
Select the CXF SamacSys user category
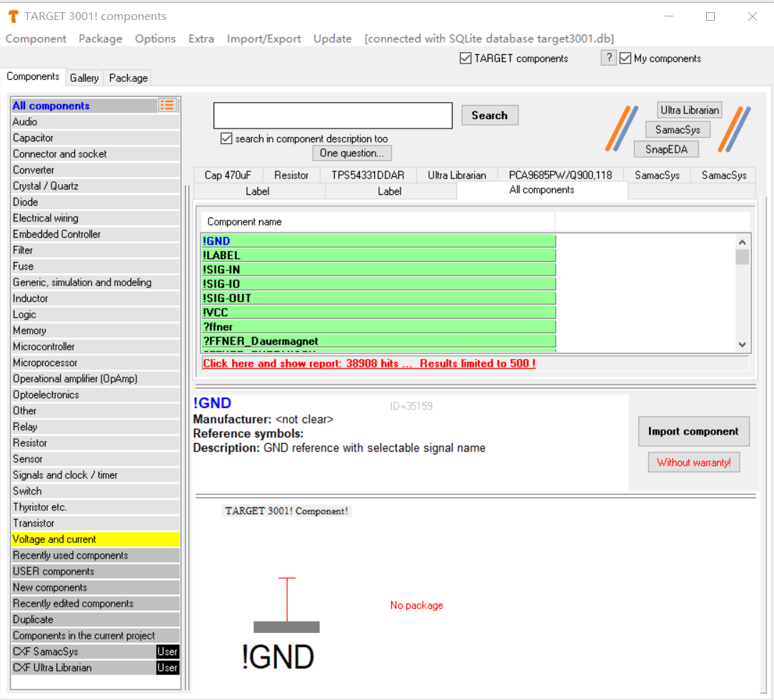96,651
